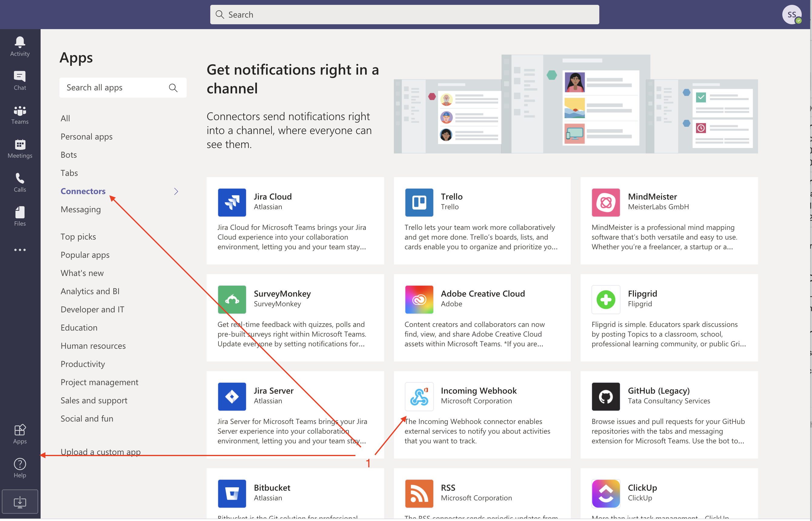Filter by Developer and IT
812x521 pixels.
[x=93, y=310]
